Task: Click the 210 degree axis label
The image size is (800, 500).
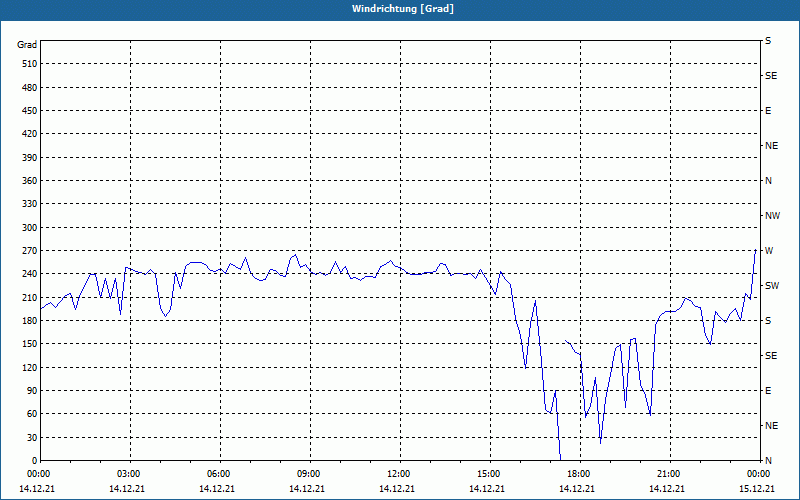Action: click(29, 297)
